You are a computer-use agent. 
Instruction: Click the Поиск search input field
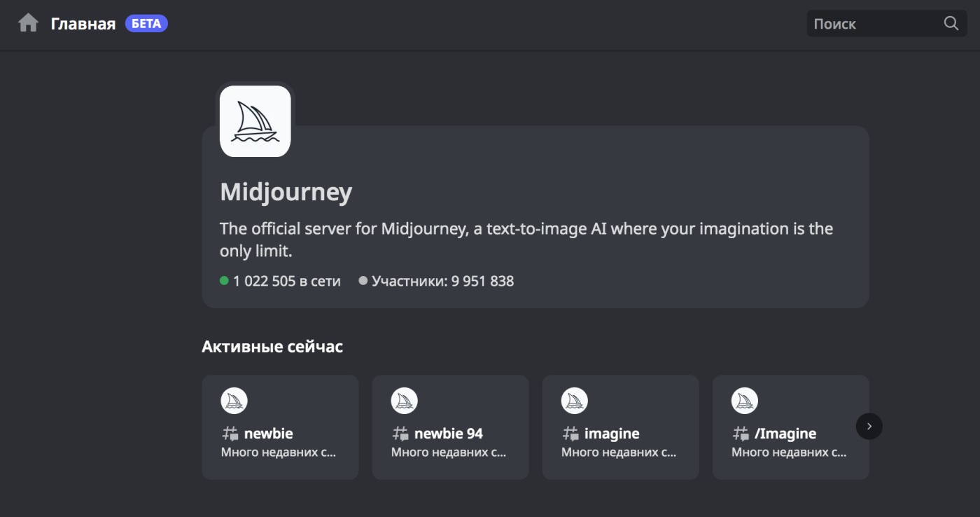875,23
